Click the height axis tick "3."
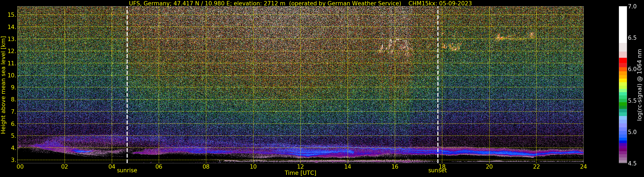Image resolution: width=644 pixels, height=177 pixels. coord(13,160)
